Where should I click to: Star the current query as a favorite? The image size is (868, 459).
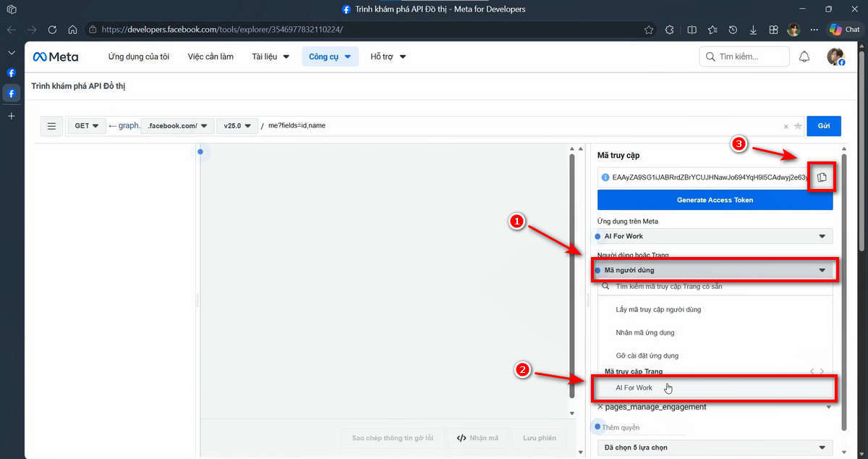[x=798, y=126]
